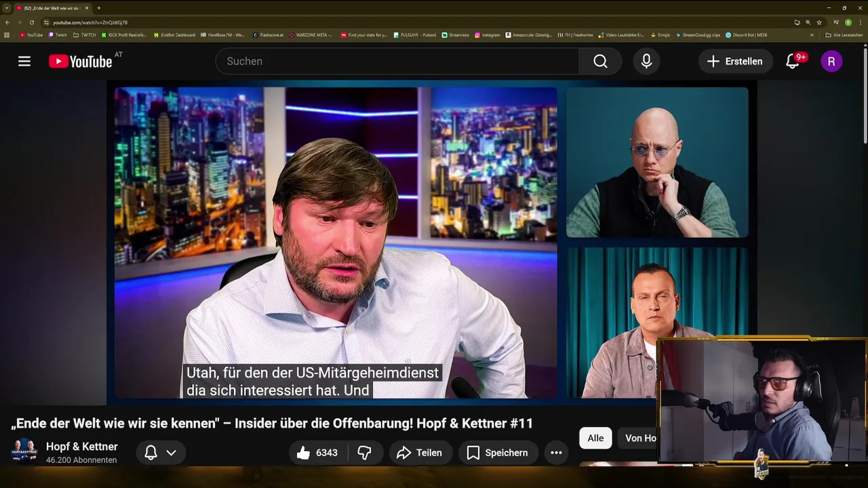Click the Erstellen button

coord(735,61)
